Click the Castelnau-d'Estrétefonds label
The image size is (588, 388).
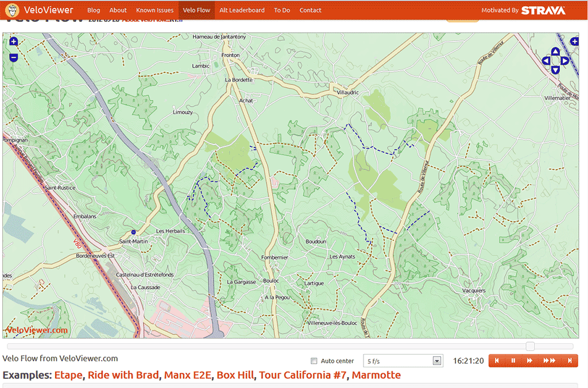[145, 275]
